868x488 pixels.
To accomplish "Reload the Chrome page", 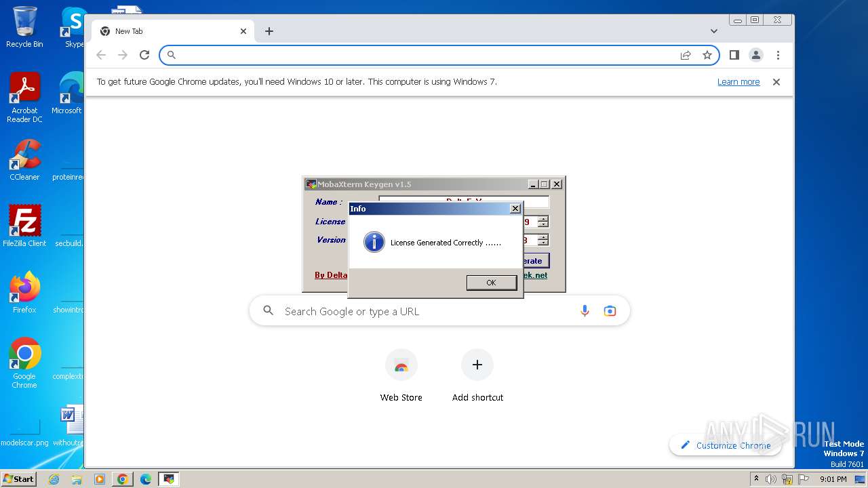I will (144, 55).
